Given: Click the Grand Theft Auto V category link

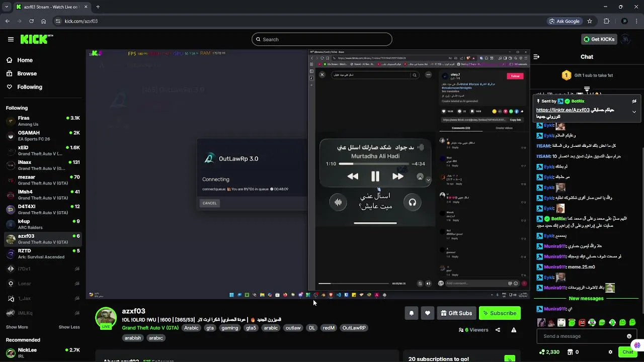Looking at the screenshot, I should [x=150, y=328].
